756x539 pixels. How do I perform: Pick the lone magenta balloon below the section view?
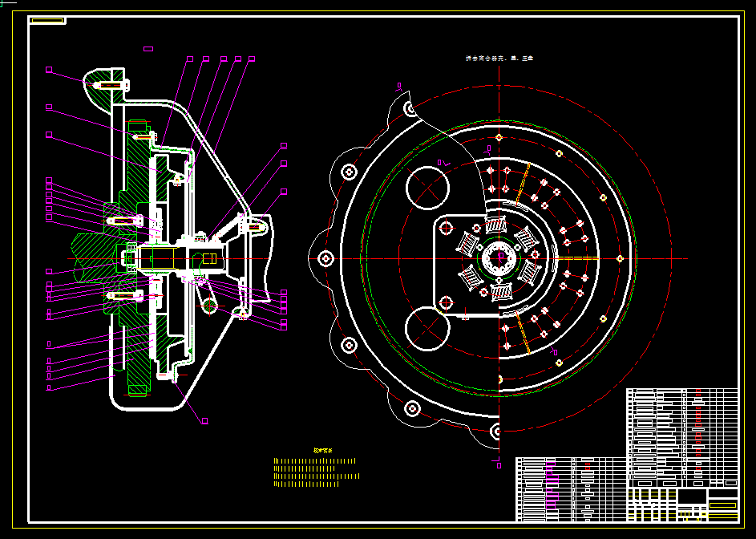[x=204, y=421]
